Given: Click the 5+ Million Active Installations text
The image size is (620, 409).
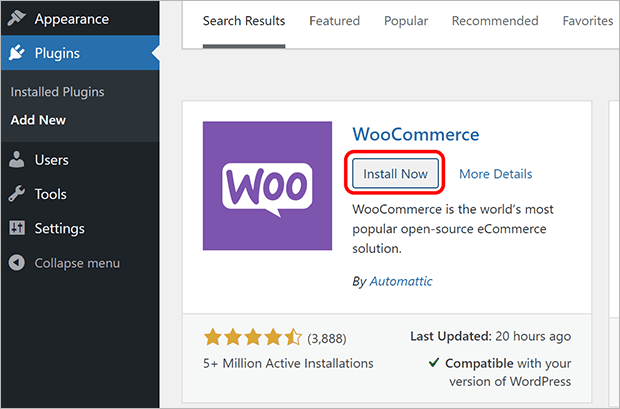Looking at the screenshot, I should pyautogui.click(x=288, y=363).
